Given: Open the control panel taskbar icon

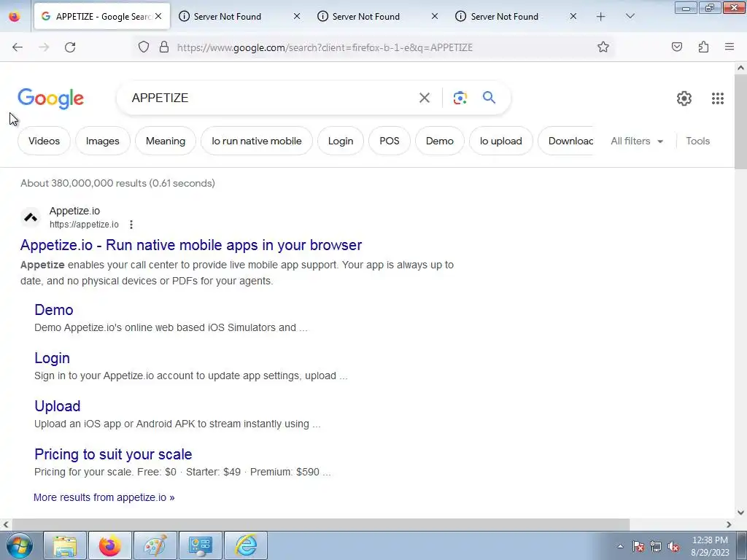Looking at the screenshot, I should click(201, 545).
